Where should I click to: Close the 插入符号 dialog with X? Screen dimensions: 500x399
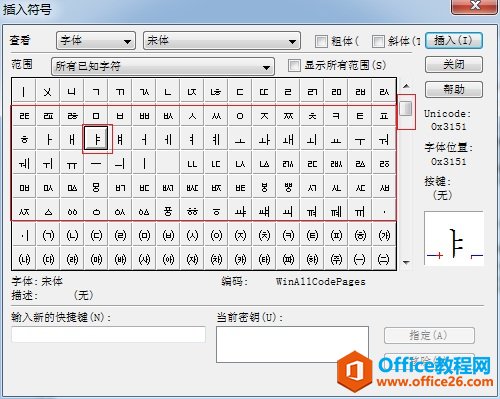click(x=474, y=6)
